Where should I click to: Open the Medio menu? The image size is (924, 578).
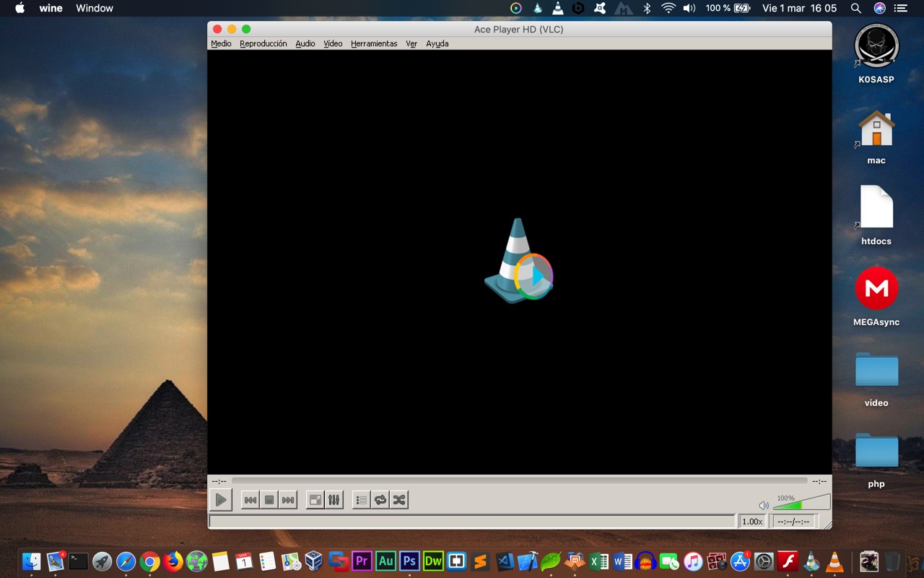[221, 43]
